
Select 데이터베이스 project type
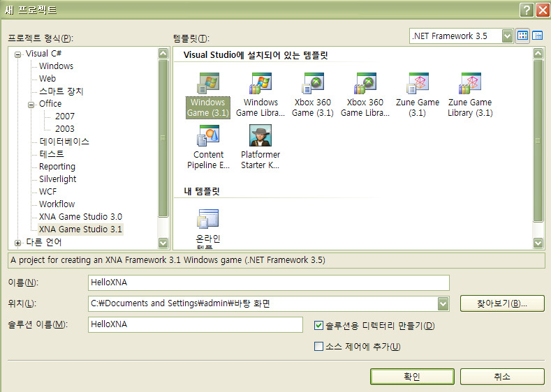[x=64, y=142]
